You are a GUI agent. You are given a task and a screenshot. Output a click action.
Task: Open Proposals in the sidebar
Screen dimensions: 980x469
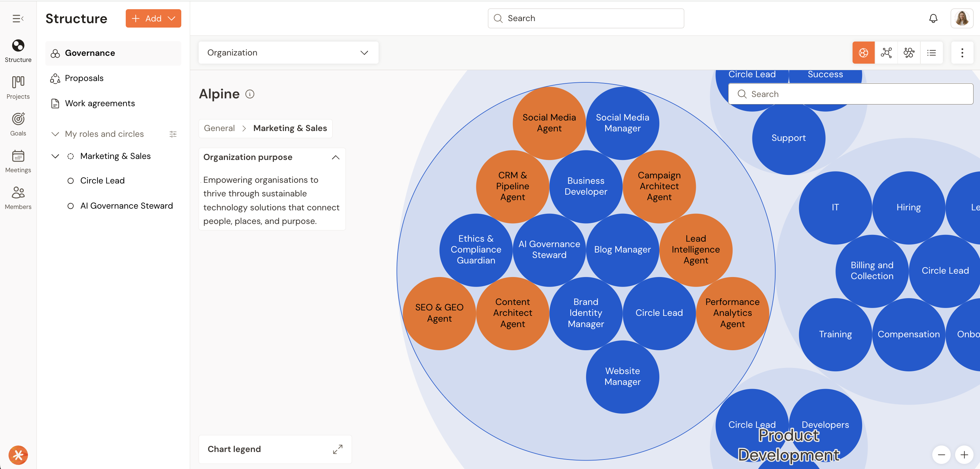tap(84, 78)
